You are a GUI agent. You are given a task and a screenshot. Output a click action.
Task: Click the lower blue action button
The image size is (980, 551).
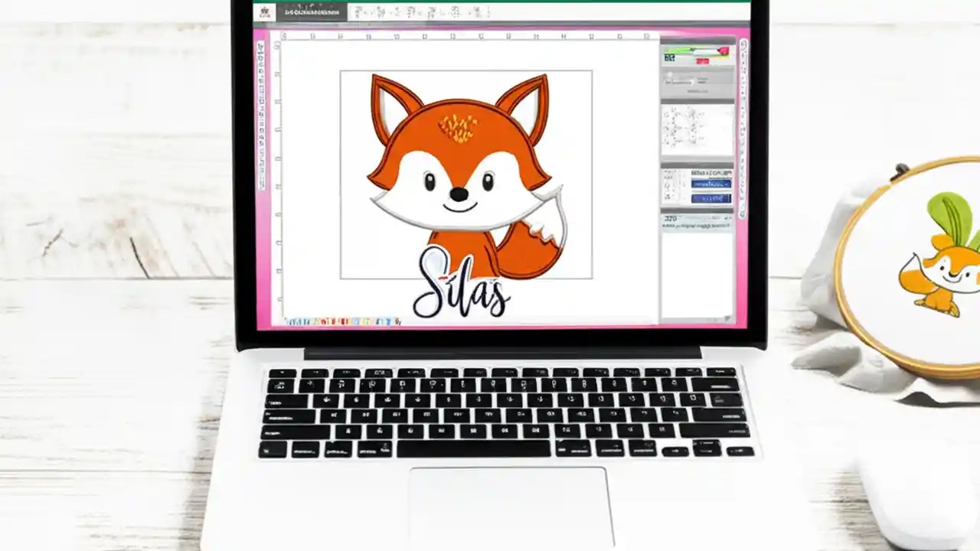tap(710, 197)
